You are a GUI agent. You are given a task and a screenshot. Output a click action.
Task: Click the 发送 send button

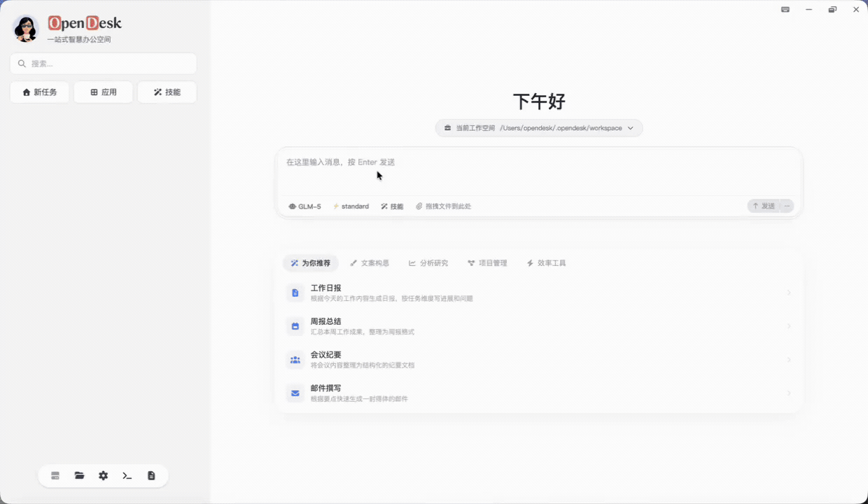click(x=764, y=206)
